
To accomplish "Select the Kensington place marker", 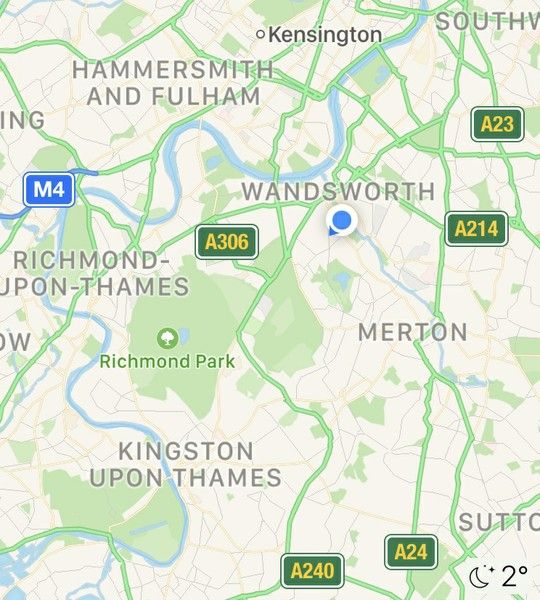I will pyautogui.click(x=320, y=35).
